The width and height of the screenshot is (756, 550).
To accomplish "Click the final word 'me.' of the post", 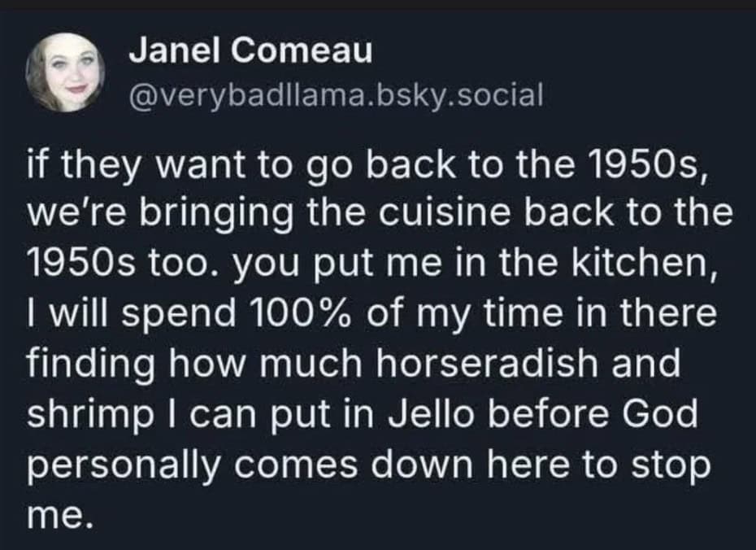I will pos(55,515).
